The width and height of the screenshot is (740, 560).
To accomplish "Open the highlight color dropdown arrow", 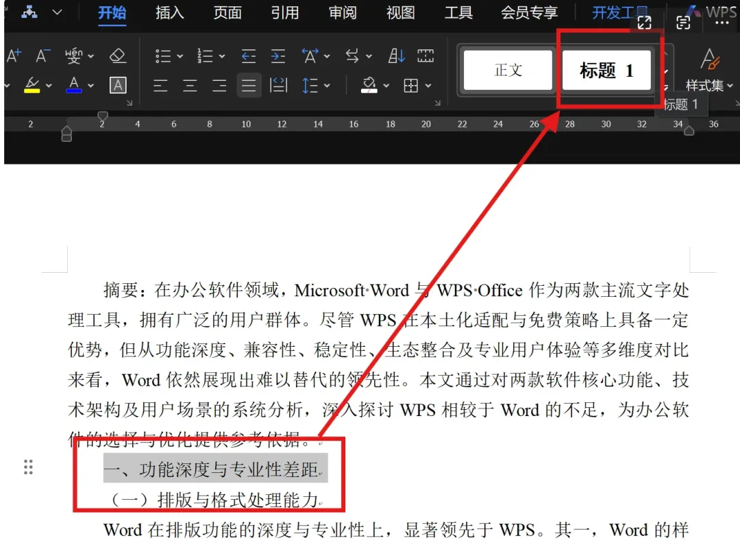I will tap(49, 86).
